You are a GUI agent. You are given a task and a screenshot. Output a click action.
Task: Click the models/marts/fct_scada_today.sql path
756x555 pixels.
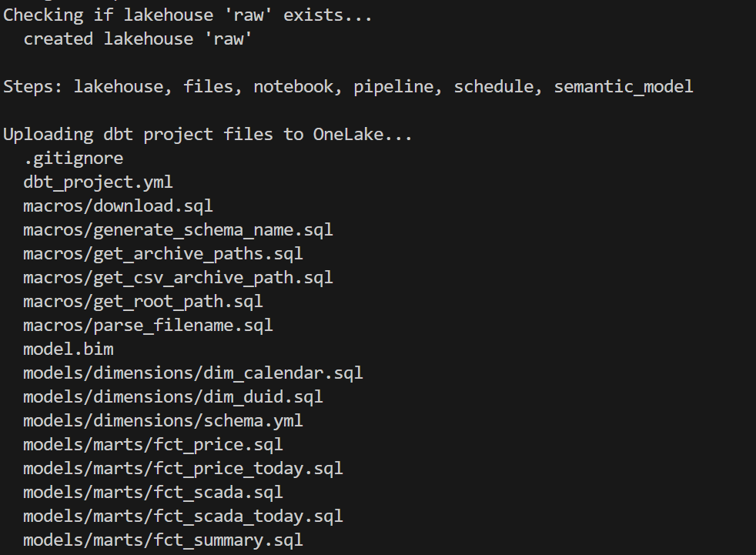[x=183, y=517]
